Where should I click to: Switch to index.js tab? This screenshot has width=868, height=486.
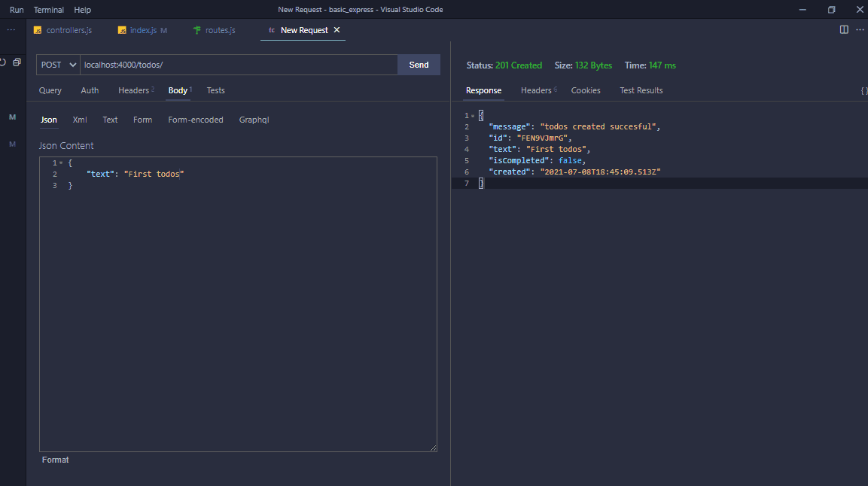(142, 30)
